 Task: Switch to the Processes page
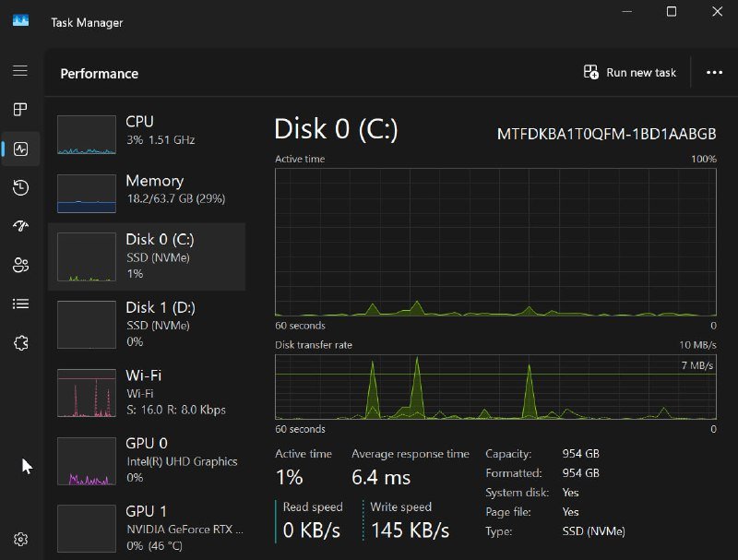[21, 109]
